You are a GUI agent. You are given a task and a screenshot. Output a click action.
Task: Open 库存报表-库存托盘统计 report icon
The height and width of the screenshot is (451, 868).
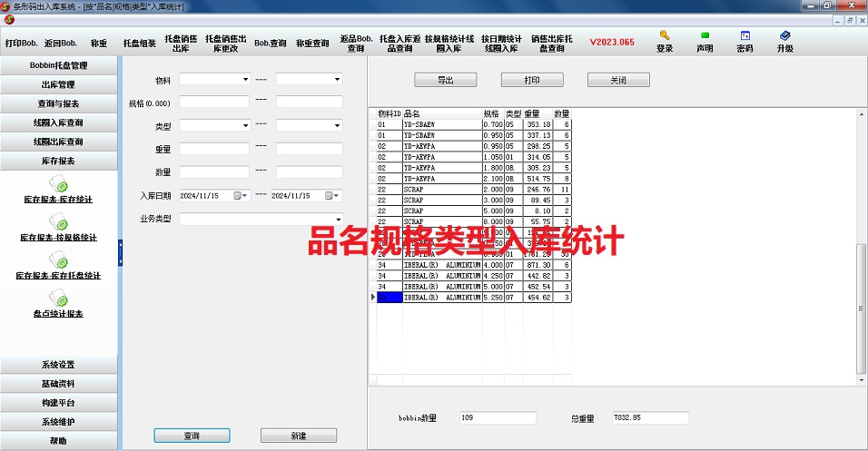(x=59, y=261)
